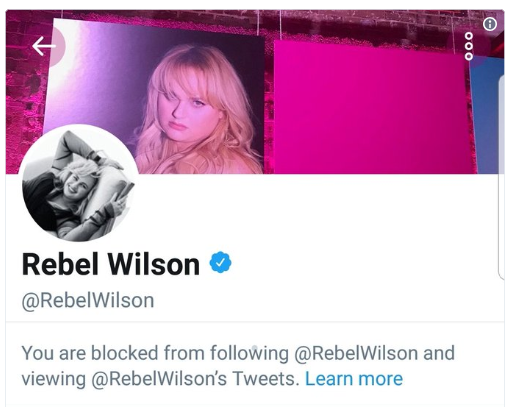Click the blue verified checkmark badge
The height and width of the screenshot is (407, 508).
[220, 263]
